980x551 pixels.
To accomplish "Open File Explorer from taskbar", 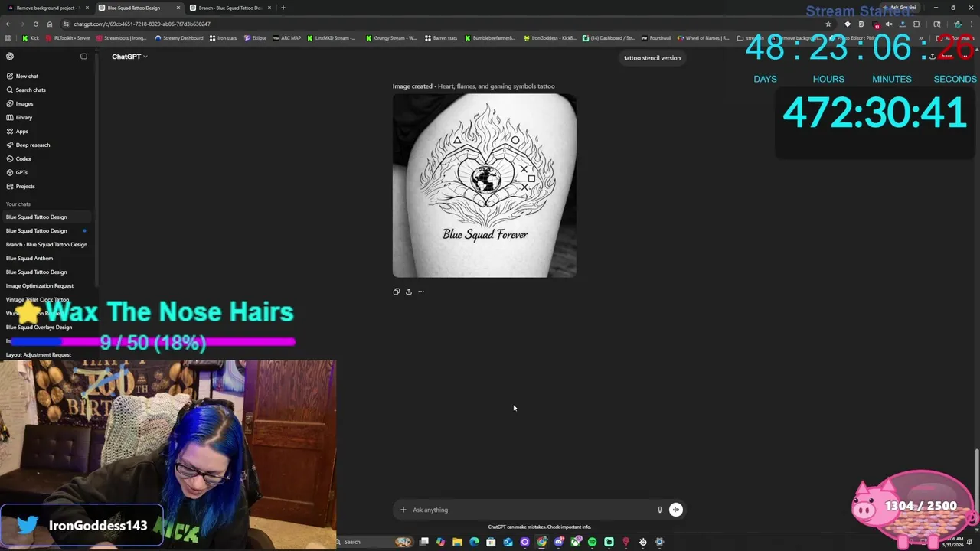I will (457, 542).
